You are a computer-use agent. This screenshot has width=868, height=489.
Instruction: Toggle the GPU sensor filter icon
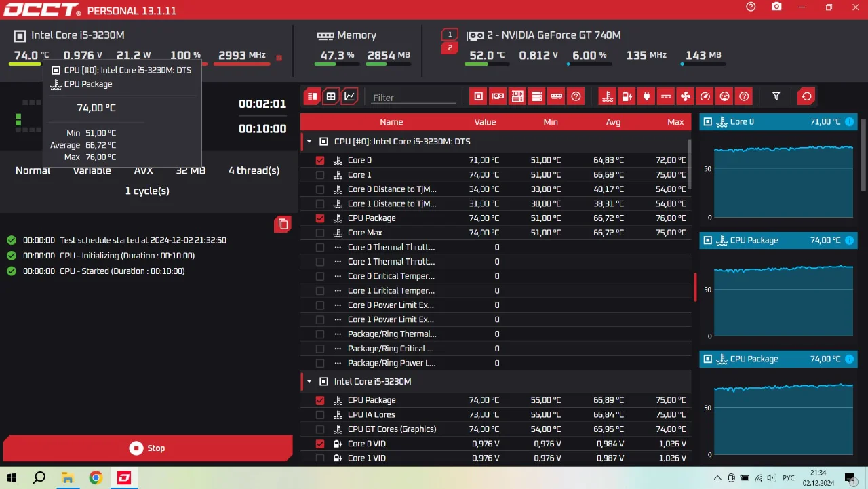coord(498,96)
